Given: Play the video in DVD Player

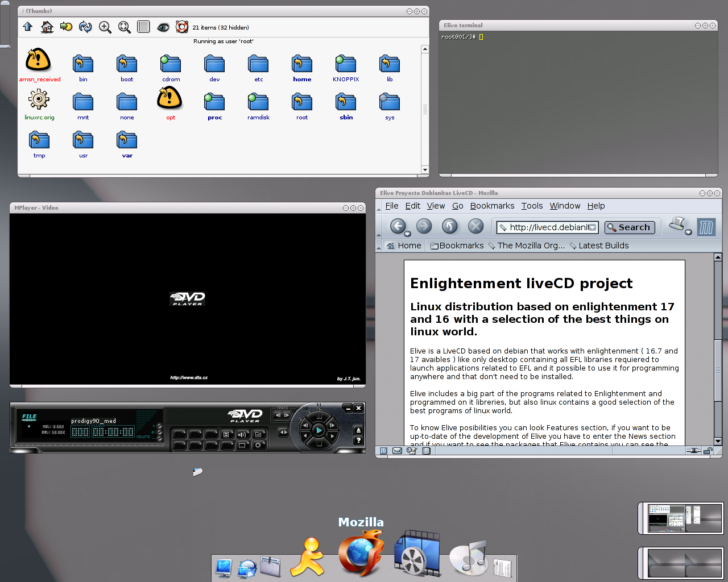Looking at the screenshot, I should point(318,430).
